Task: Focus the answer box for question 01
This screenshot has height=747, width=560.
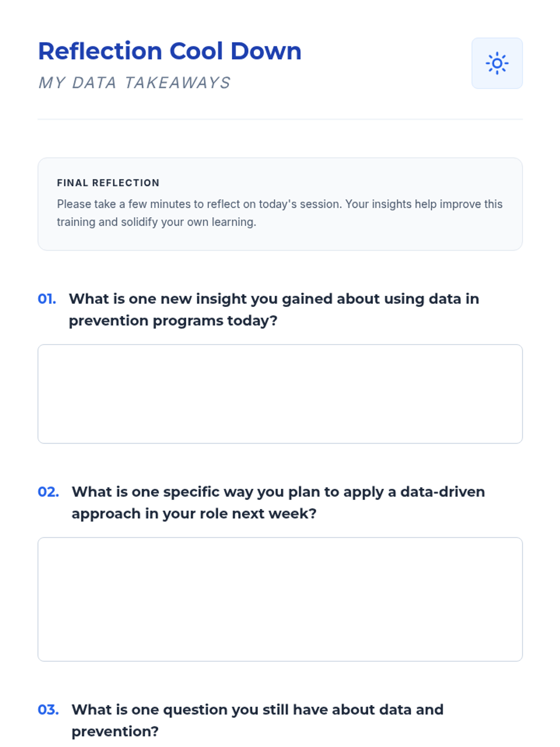Action: point(280,394)
